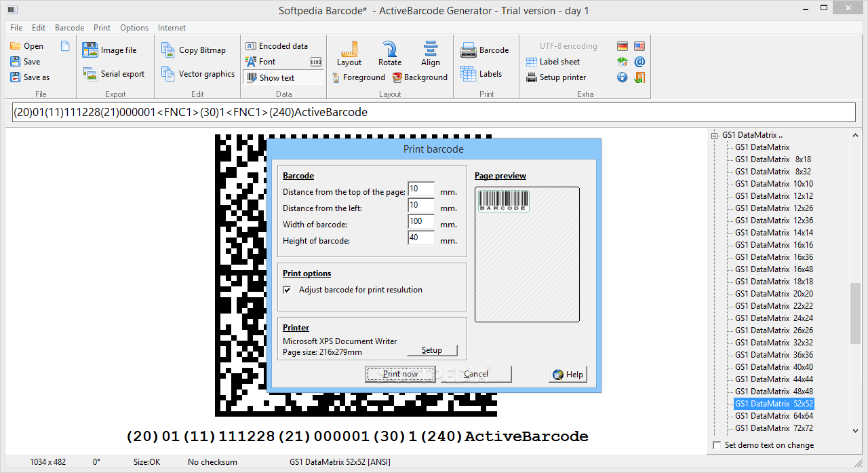This screenshot has height=473, width=868.
Task: Click the page preview thumbnail
Action: (527, 254)
